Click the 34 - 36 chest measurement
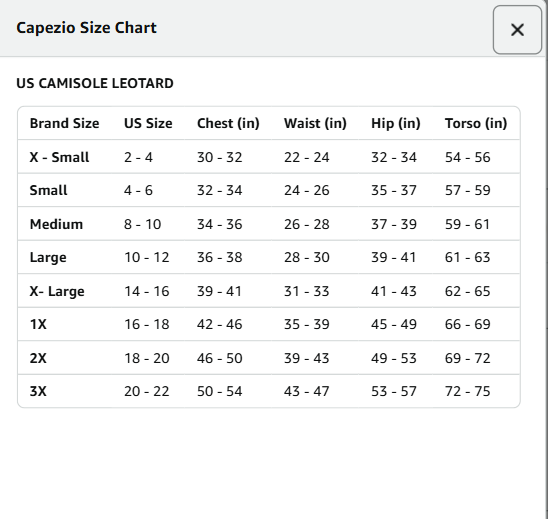This screenshot has width=548, height=519. tap(219, 224)
